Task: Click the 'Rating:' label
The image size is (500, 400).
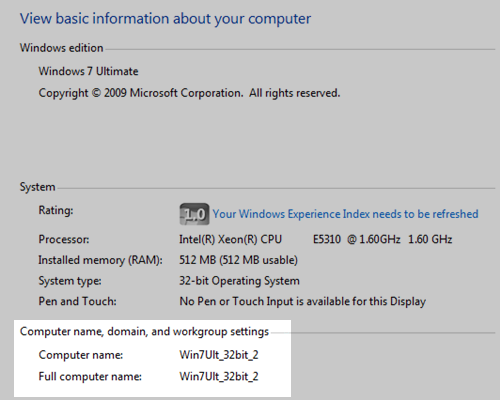Action: [56, 211]
